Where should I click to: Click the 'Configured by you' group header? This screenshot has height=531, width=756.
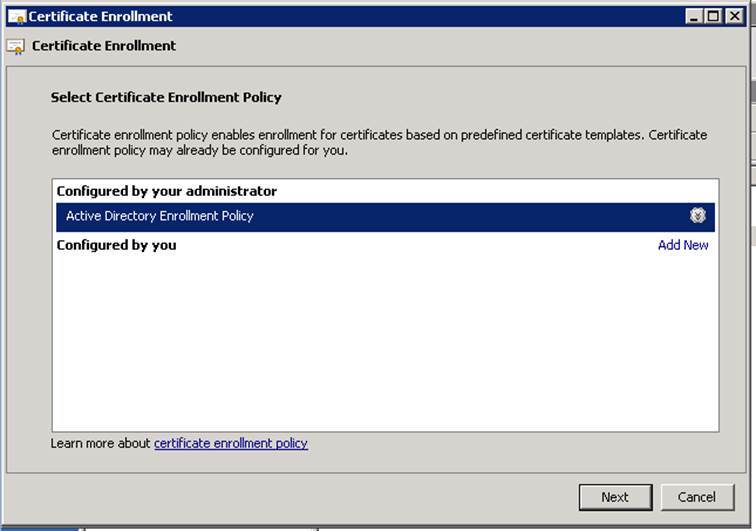(117, 245)
